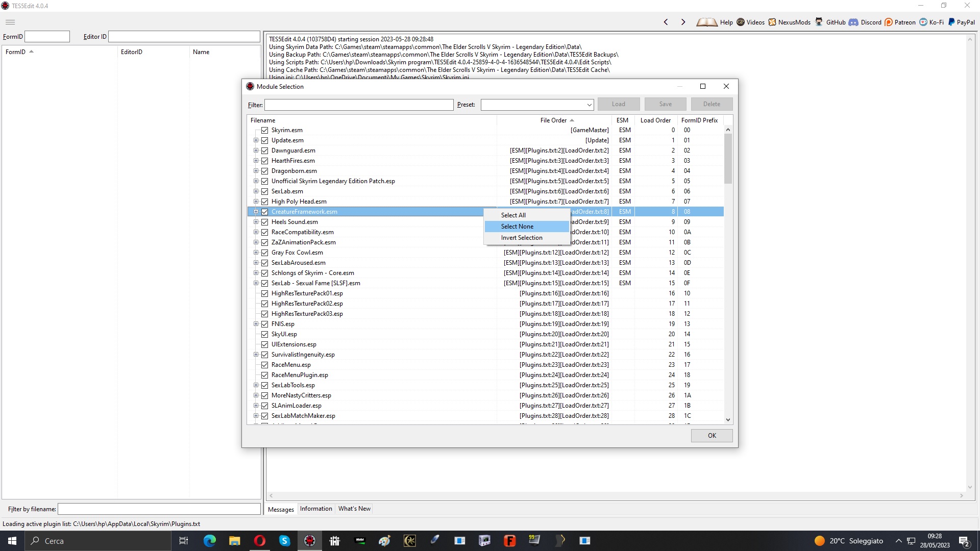
Task: Open Windows Start menu
Action: pyautogui.click(x=12, y=541)
